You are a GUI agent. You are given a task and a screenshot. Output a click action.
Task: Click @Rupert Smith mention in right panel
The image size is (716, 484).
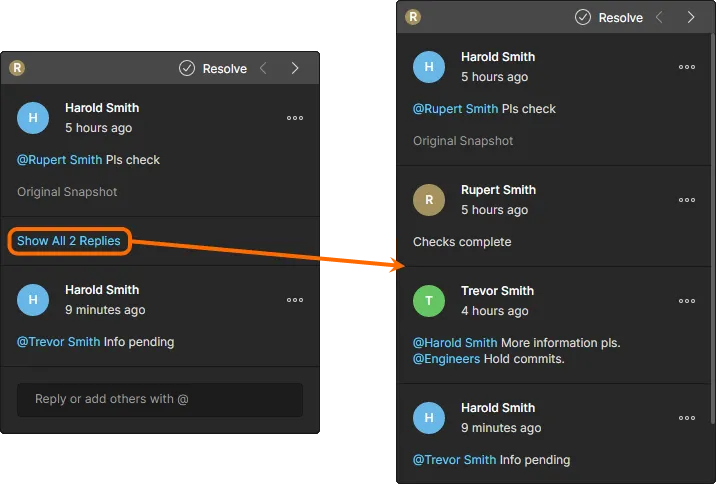point(455,109)
